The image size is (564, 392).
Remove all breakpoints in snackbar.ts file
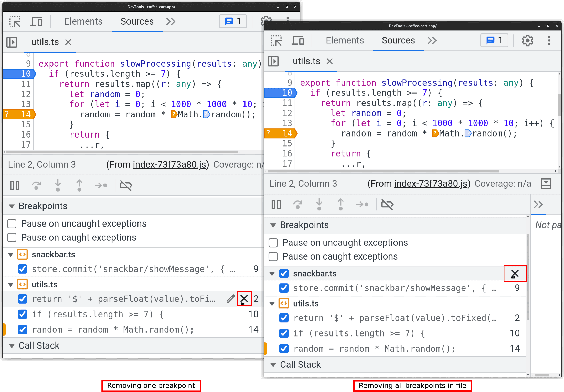click(x=515, y=273)
